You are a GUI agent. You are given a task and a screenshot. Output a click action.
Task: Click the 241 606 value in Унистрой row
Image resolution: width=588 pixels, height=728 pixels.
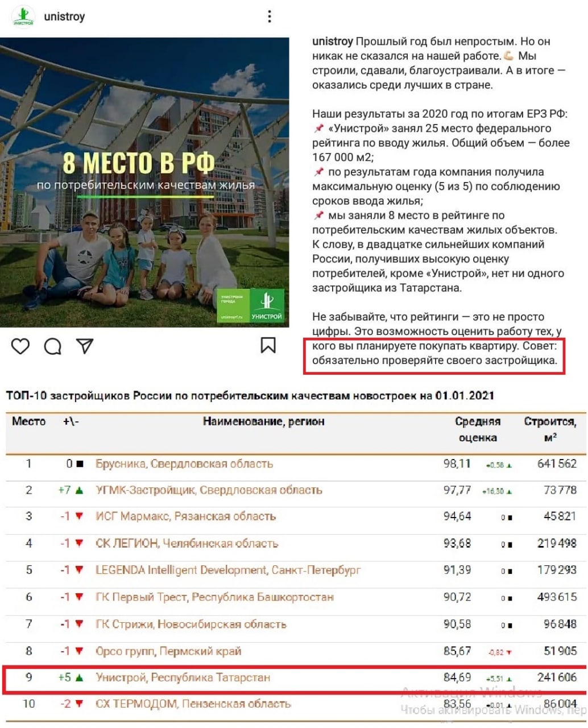pyautogui.click(x=557, y=677)
